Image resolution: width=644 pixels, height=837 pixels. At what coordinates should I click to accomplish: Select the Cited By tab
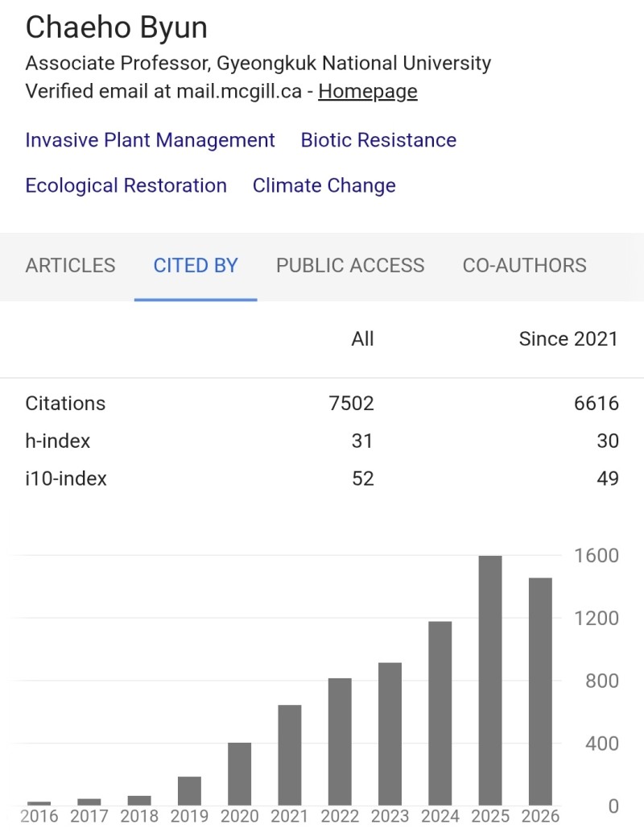coord(196,265)
